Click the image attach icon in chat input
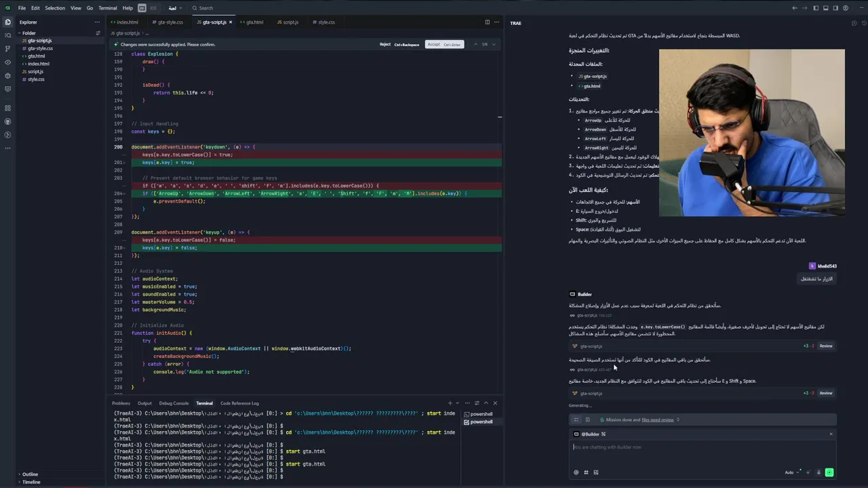This screenshot has width=868, height=488. pyautogui.click(x=596, y=472)
